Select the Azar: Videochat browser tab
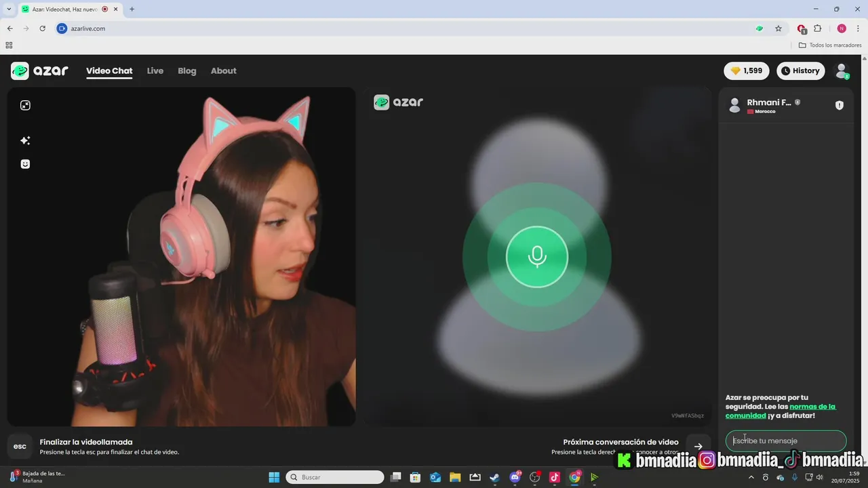This screenshot has width=868, height=488. pos(69,9)
